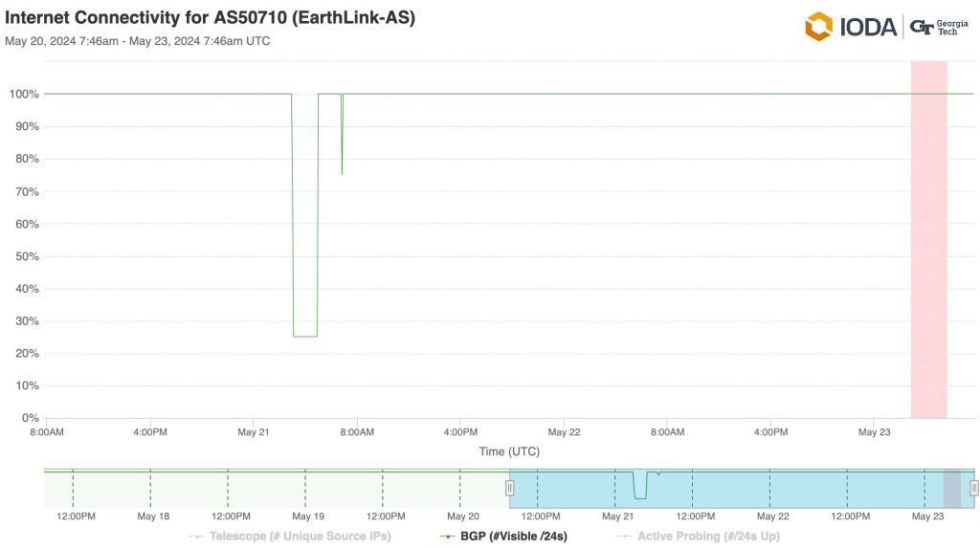Click the chart title for AS50710 EarthLink-AS

(x=211, y=18)
